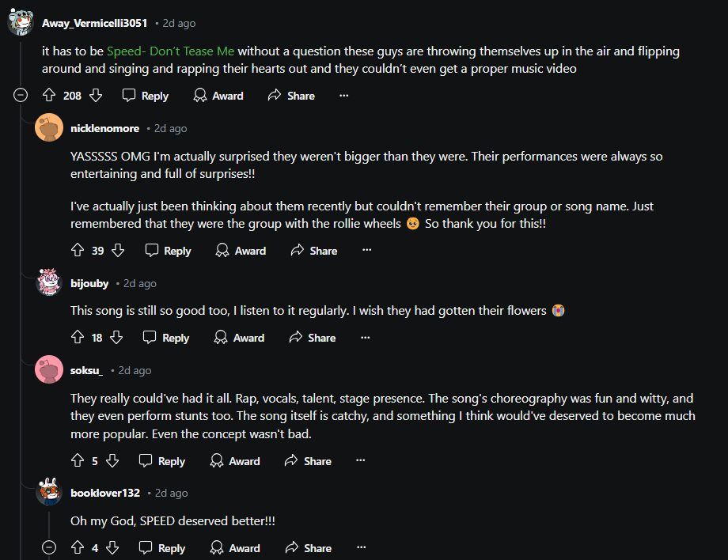The height and width of the screenshot is (560, 728).
Task: Open more options on bijouby's comment
Action: (x=365, y=338)
